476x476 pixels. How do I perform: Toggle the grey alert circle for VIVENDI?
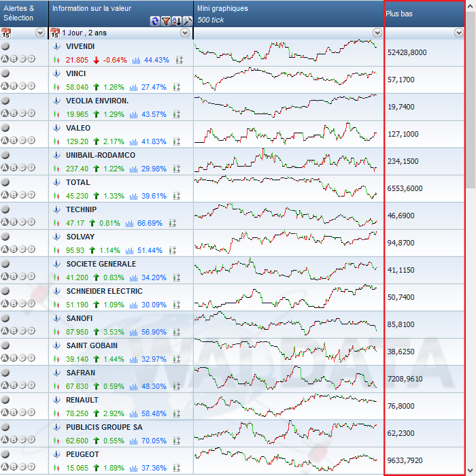click(x=5, y=46)
